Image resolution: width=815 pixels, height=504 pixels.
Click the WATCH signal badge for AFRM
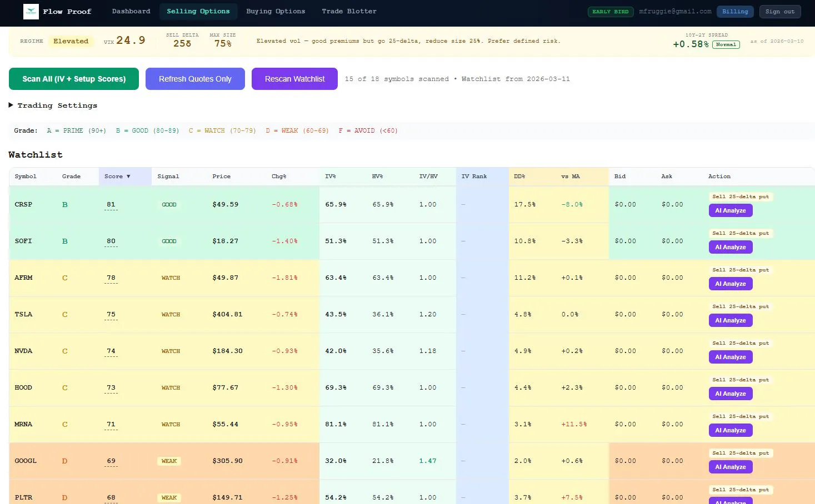171,278
